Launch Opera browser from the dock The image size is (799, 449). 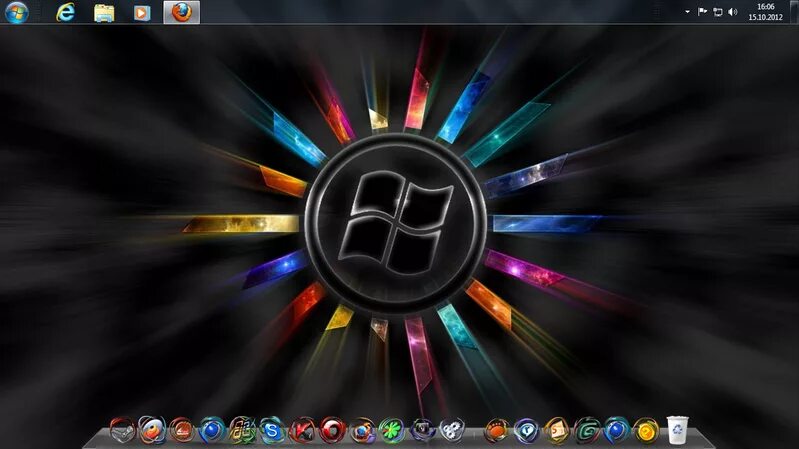click(332, 431)
